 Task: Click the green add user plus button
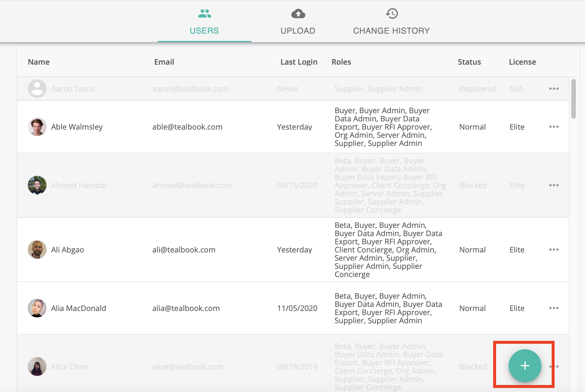[x=525, y=366]
